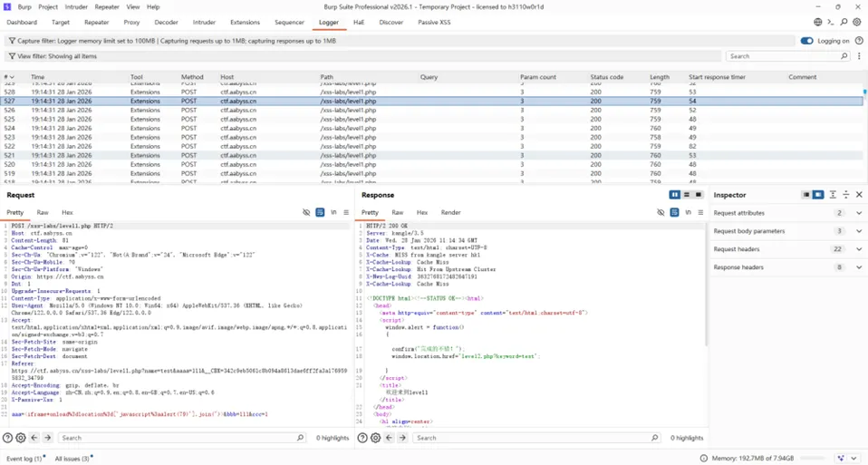
Task: Open the Burp AI icon in status bar
Action: coord(841,459)
